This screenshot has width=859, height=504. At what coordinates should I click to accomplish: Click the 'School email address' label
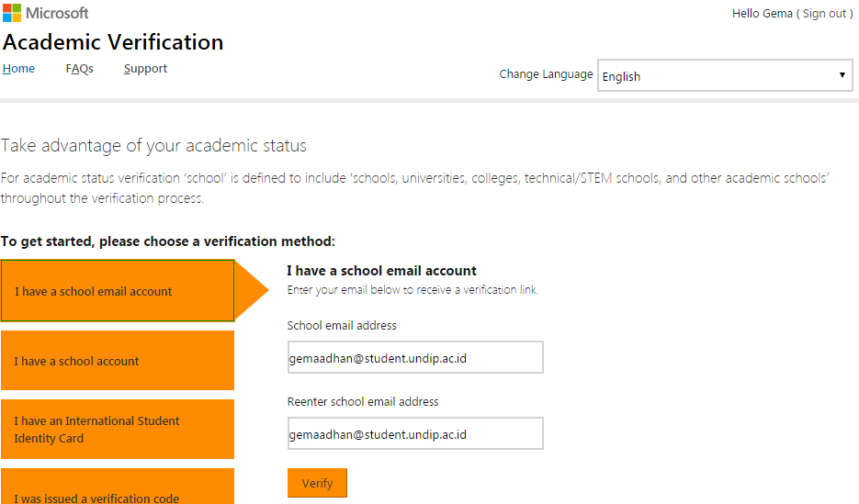[342, 326]
